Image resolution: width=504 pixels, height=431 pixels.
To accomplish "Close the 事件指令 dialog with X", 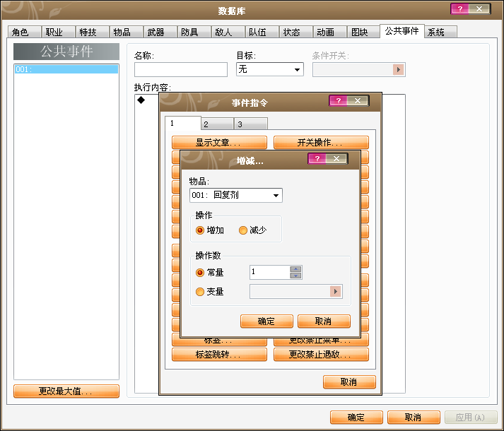I will point(358,100).
